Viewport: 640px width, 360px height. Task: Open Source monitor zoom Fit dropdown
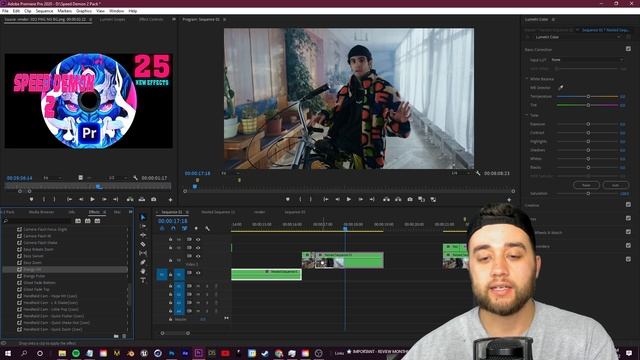[52, 178]
